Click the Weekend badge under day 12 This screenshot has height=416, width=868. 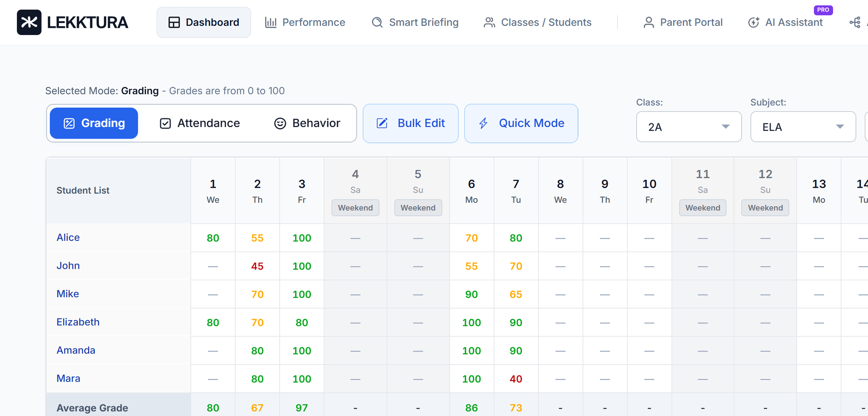pyautogui.click(x=765, y=207)
